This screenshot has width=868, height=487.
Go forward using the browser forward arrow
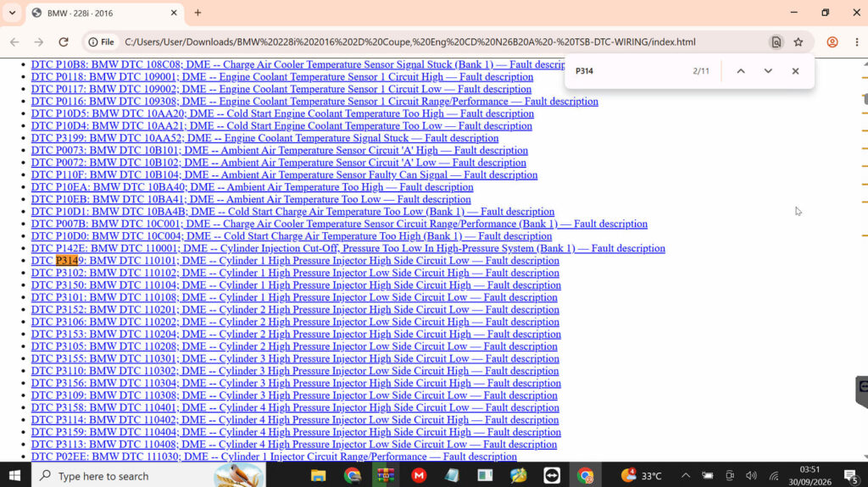[x=39, y=42]
